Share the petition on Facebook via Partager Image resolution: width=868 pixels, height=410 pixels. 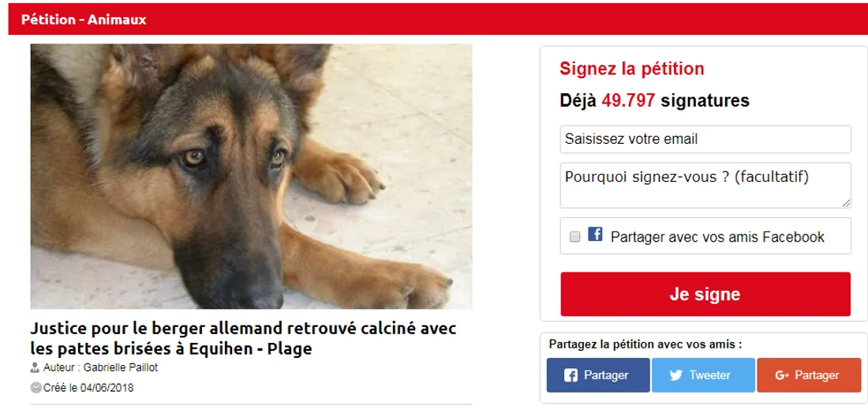598,375
